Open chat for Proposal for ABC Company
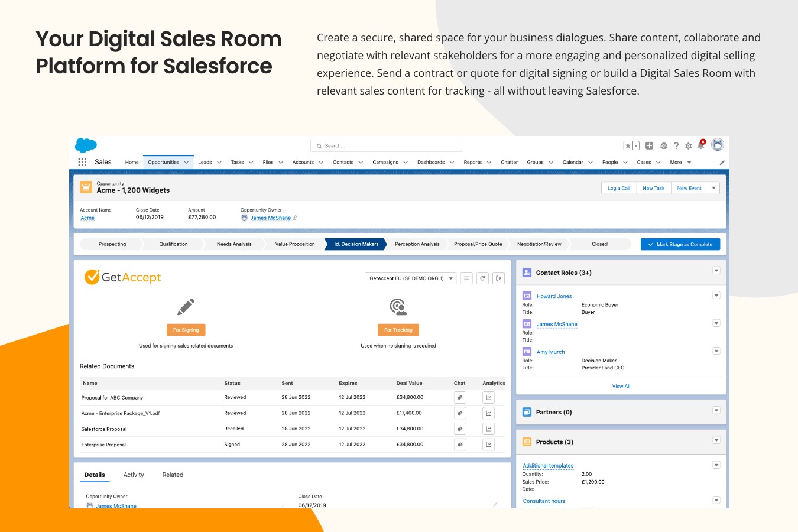The width and height of the screenshot is (798, 532). [x=460, y=398]
